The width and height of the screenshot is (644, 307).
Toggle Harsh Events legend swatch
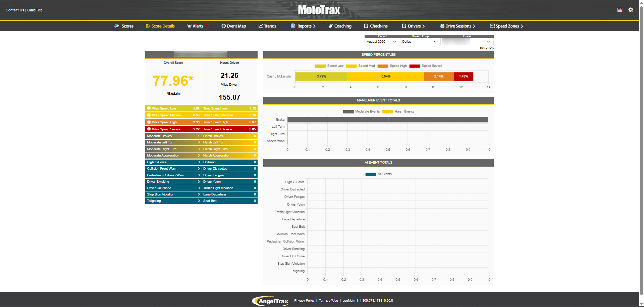[x=387, y=112]
